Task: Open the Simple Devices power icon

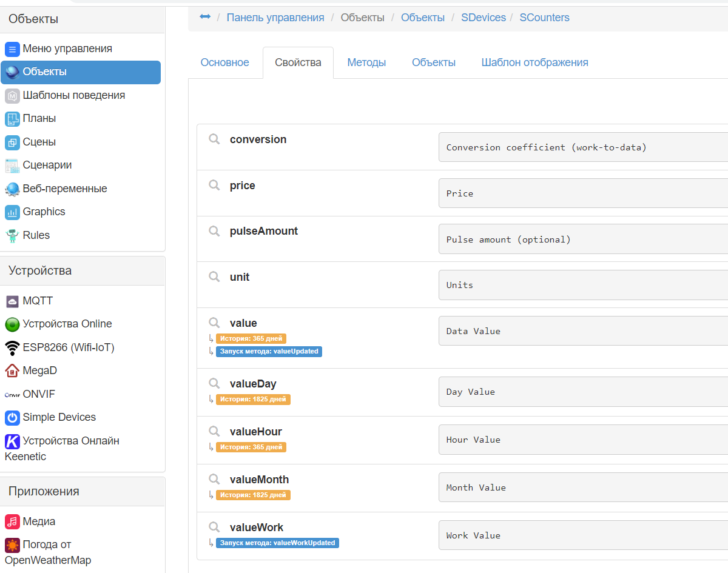Action: tap(12, 418)
